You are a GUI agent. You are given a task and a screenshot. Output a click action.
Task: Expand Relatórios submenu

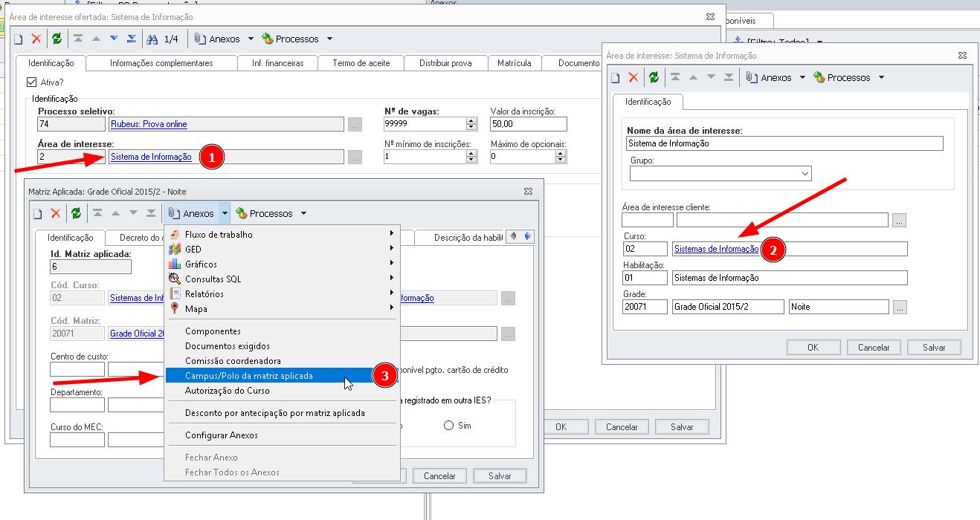click(x=283, y=293)
